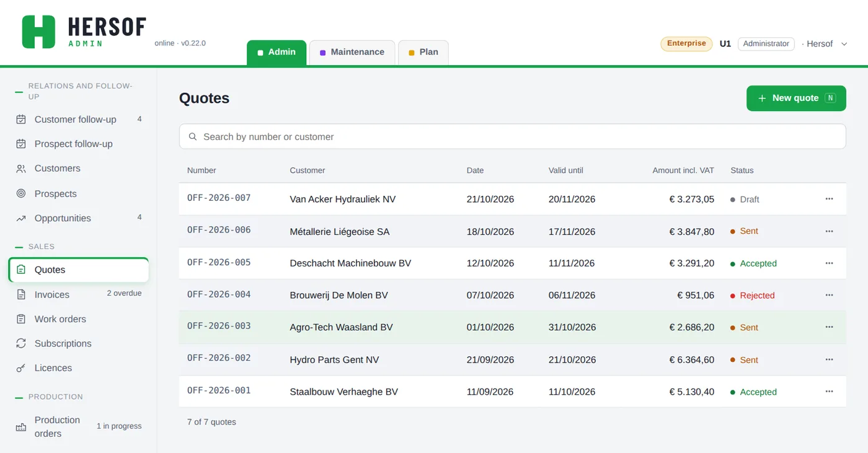The height and width of the screenshot is (453, 868).
Task: Open row actions for OFF-2026-006
Action: point(829,231)
